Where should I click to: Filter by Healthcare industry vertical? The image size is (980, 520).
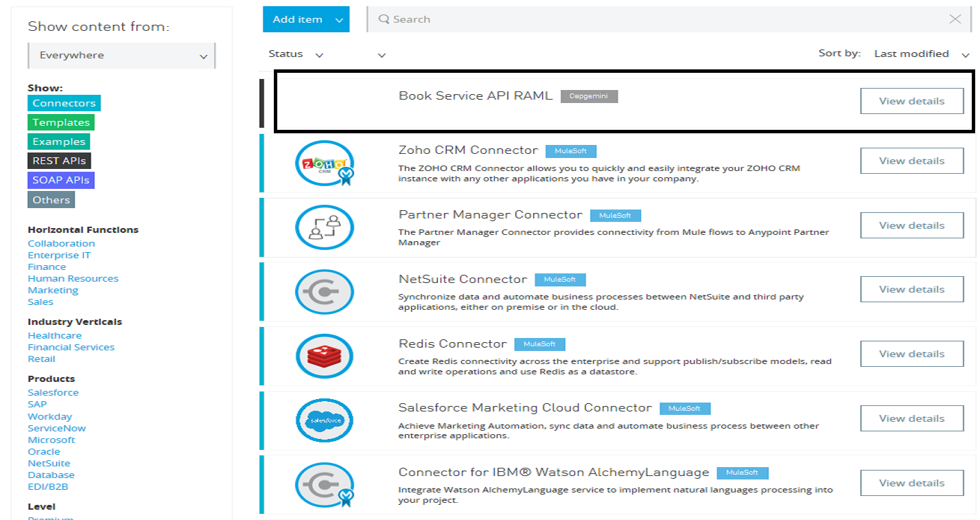tap(54, 335)
